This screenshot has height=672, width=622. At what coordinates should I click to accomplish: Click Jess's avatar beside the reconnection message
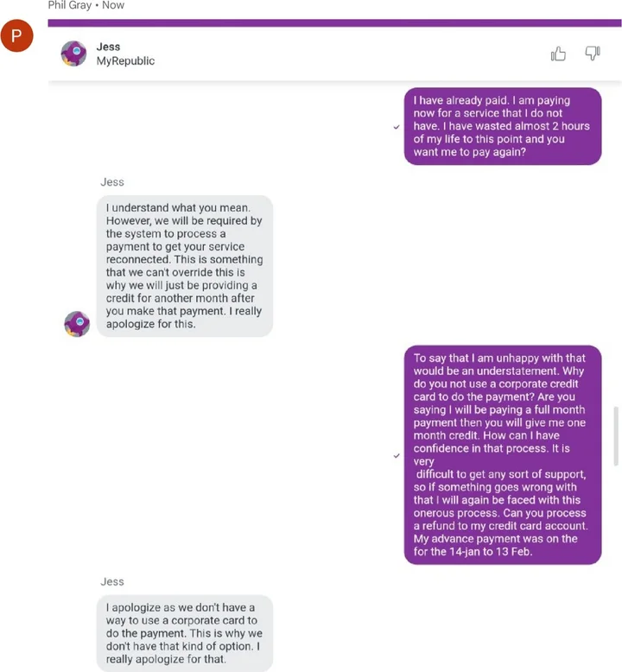pyautogui.click(x=77, y=324)
